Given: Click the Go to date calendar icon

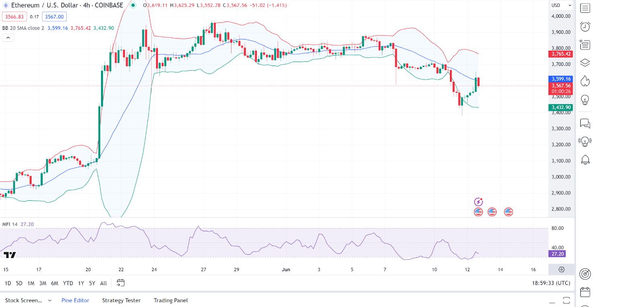Looking at the screenshot, I should (x=120, y=283).
